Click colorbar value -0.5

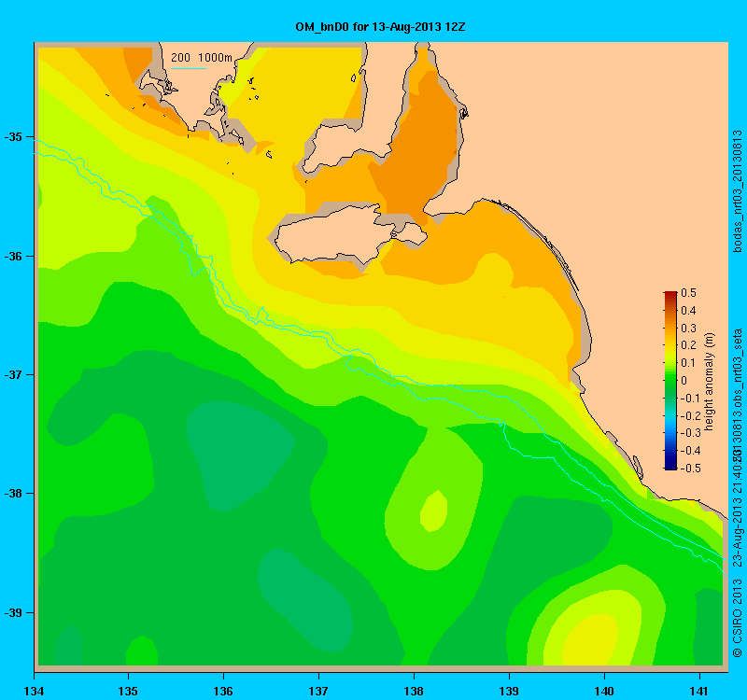pos(690,469)
